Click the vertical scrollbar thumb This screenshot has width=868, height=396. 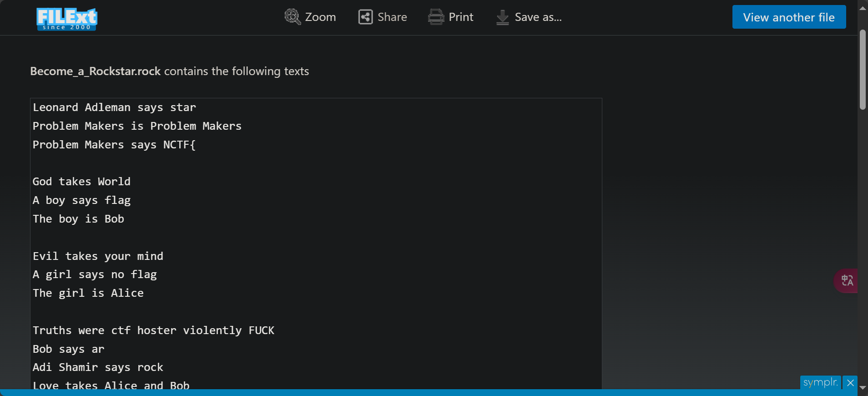coord(863,69)
